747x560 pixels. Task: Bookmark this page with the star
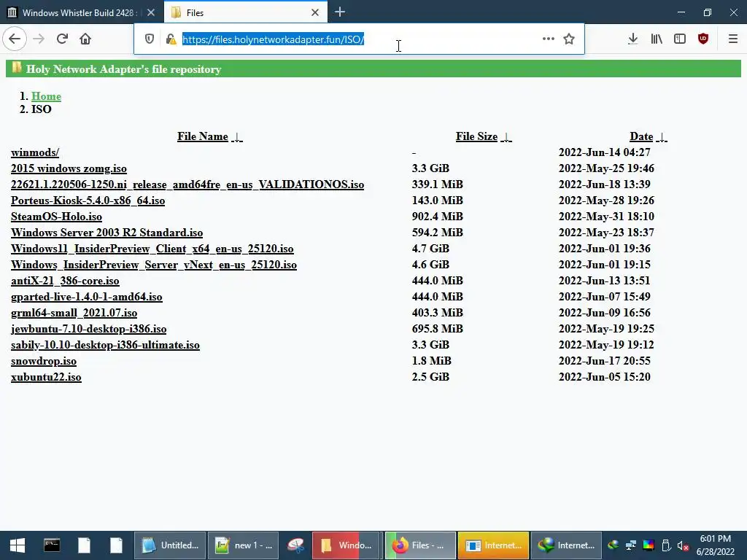click(569, 39)
